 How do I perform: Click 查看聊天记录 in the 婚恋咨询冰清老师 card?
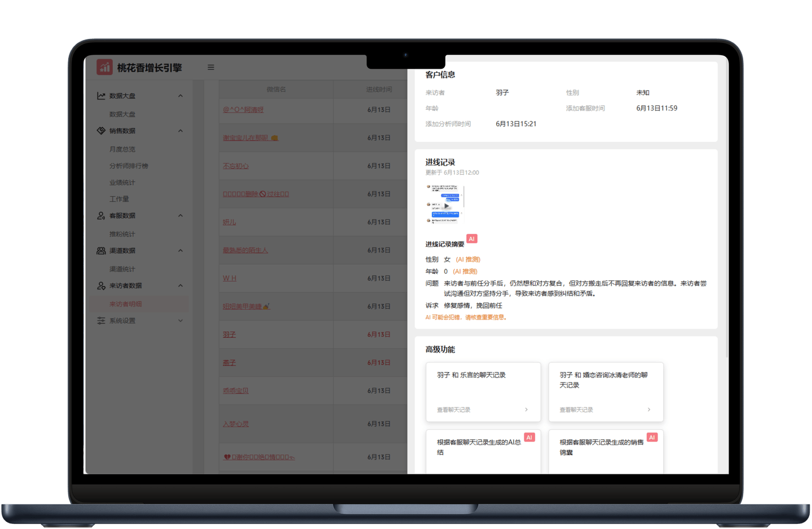click(x=576, y=410)
